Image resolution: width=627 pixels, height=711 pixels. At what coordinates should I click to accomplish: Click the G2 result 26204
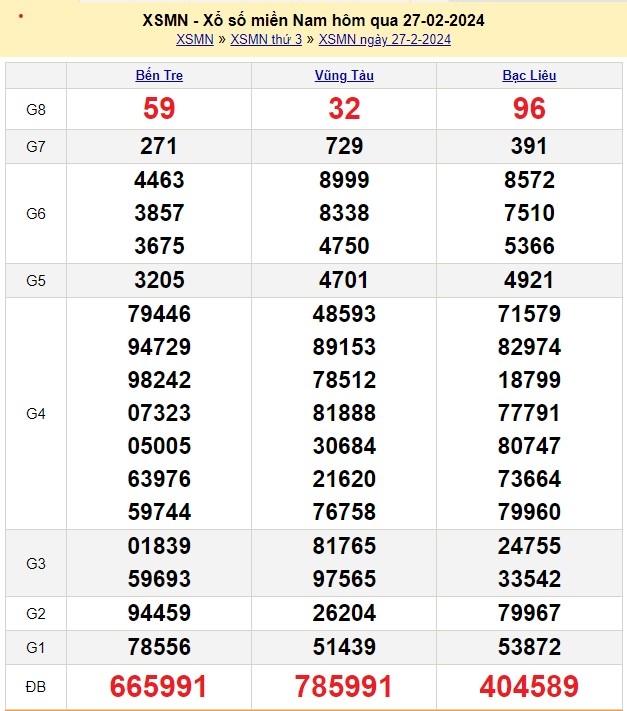[344, 613]
